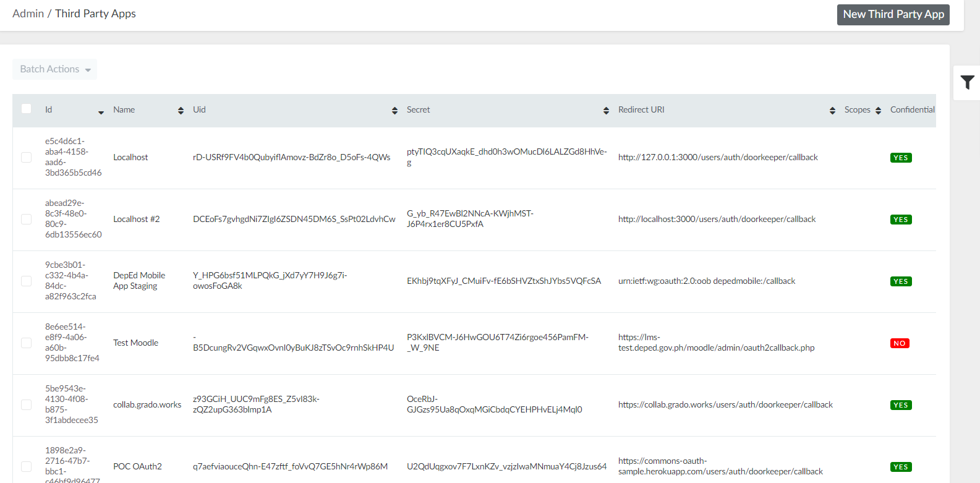Click redirect URI https://collab.grado.works callback
The image size is (980, 483).
(x=725, y=404)
